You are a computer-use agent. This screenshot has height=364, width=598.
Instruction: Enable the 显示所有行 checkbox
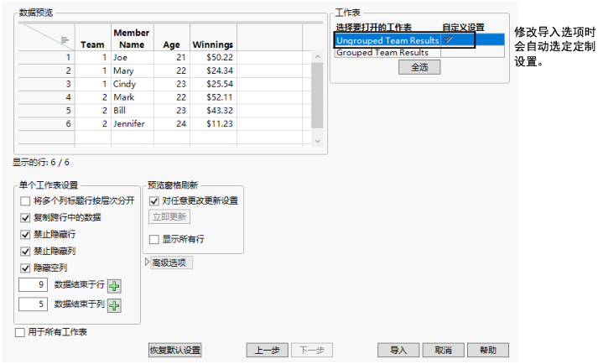pos(154,240)
